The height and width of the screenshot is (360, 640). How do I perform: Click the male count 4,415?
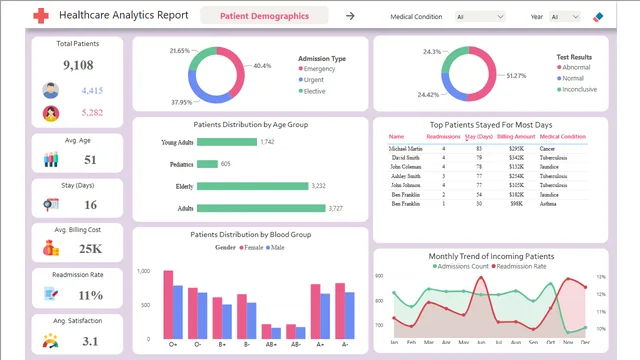pos(92,91)
